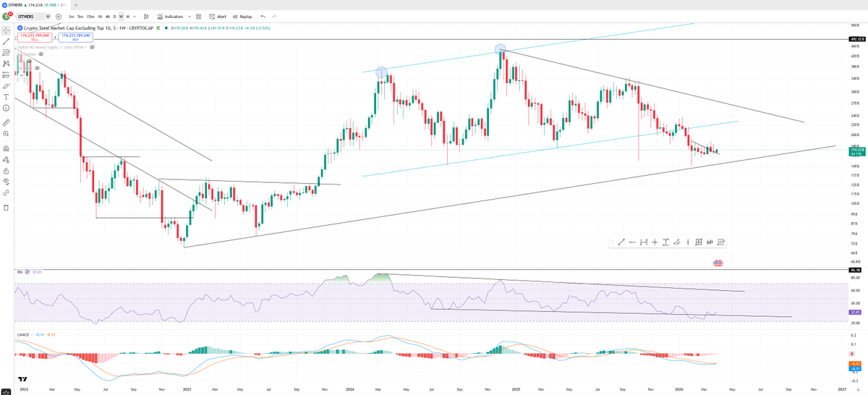868x395 pixels.
Task: Select the trend line drawing tool
Action: 6,41
